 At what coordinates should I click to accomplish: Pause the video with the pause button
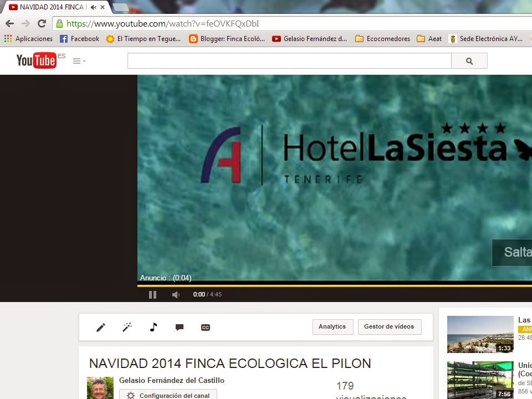pyautogui.click(x=153, y=294)
